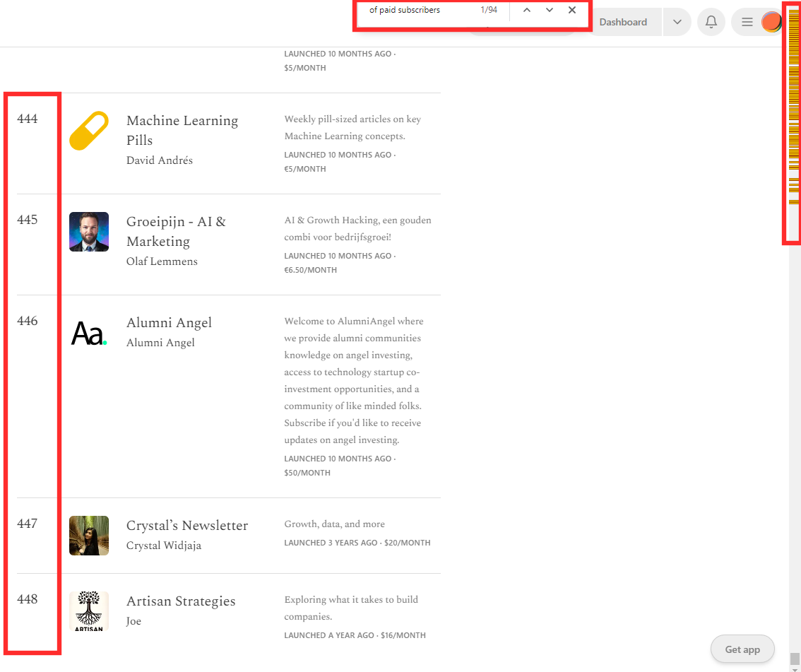Click the orange profile avatar

coord(771,22)
